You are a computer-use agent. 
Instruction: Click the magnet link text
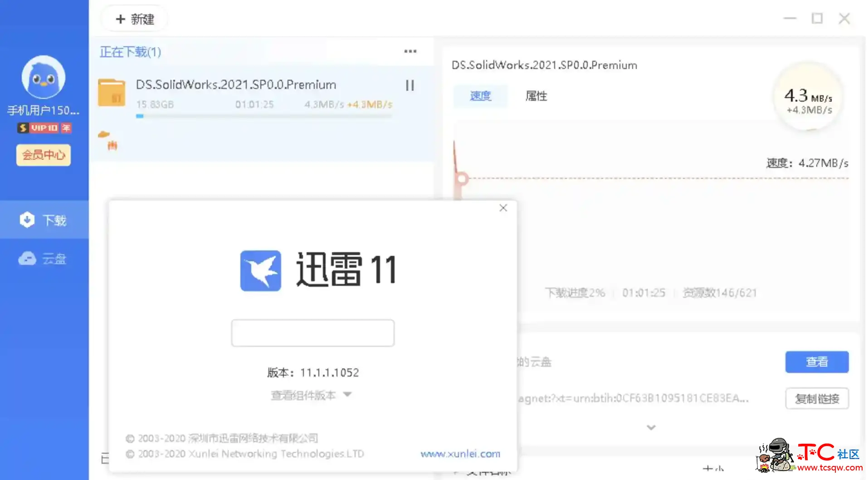[633, 398]
